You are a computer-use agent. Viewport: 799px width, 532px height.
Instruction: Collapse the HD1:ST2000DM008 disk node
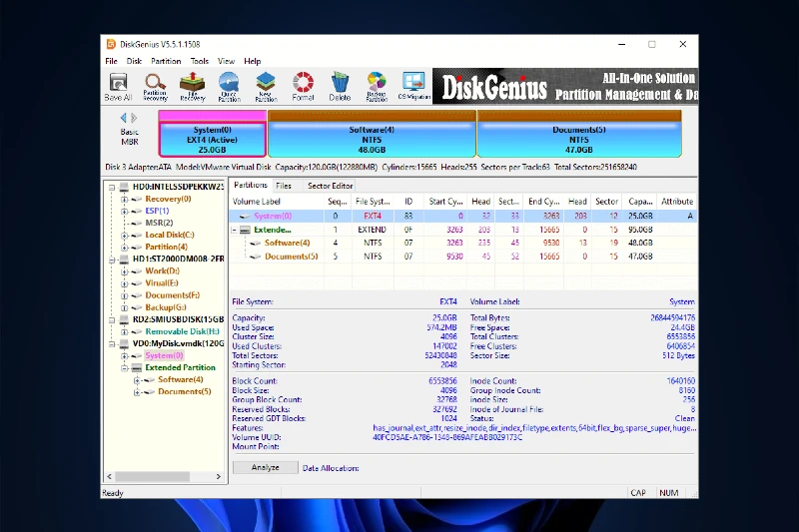[111, 259]
